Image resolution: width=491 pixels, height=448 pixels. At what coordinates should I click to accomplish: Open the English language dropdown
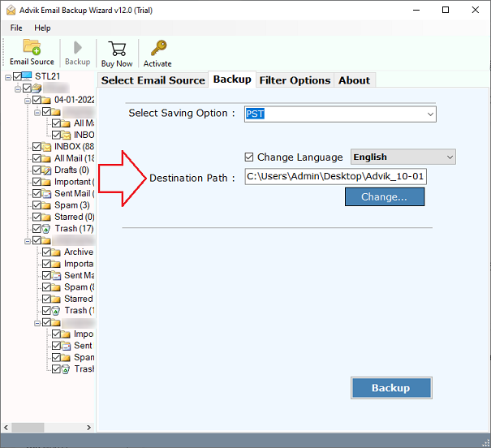coord(450,157)
